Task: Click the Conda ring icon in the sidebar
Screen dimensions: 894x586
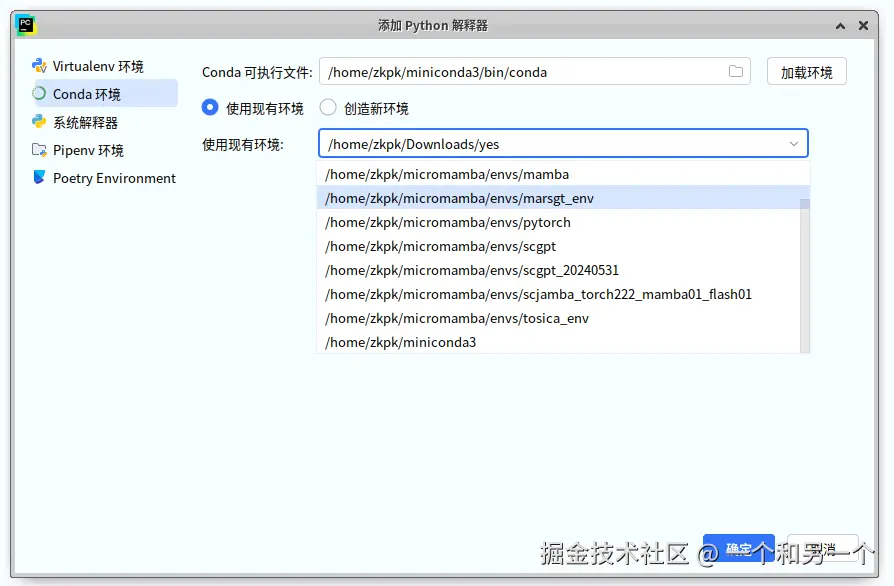Action: point(39,93)
